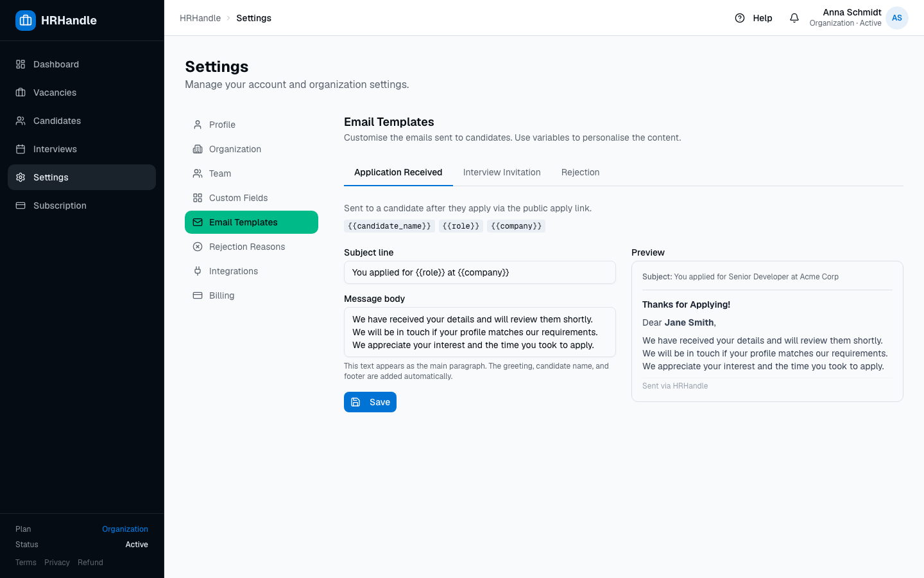Click the Profile person icon
This screenshot has width=924, height=578.
tap(198, 125)
